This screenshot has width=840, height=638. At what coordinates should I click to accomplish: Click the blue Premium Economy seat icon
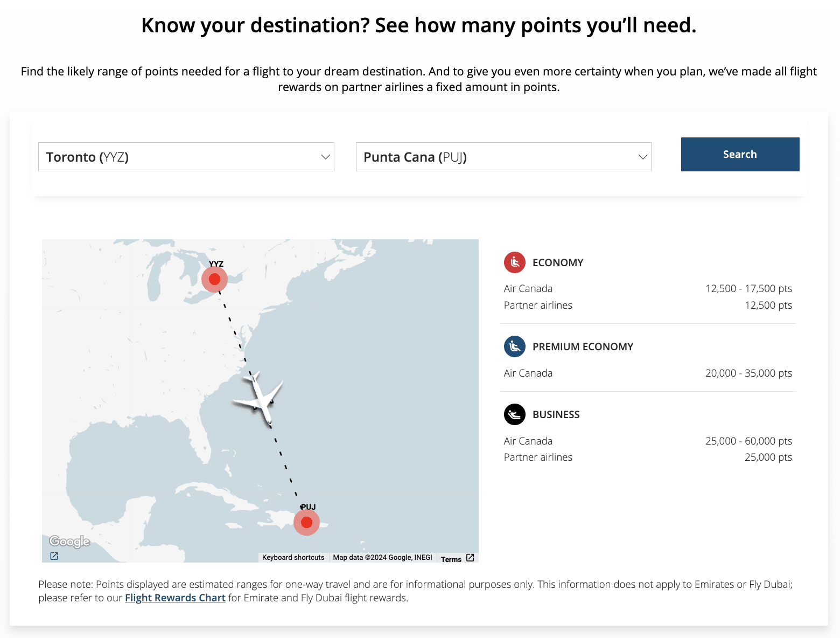tap(514, 346)
